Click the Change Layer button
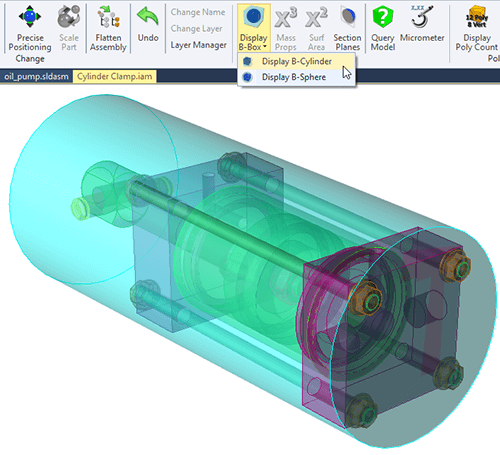Viewport: 500px width, 455px height. tap(197, 29)
